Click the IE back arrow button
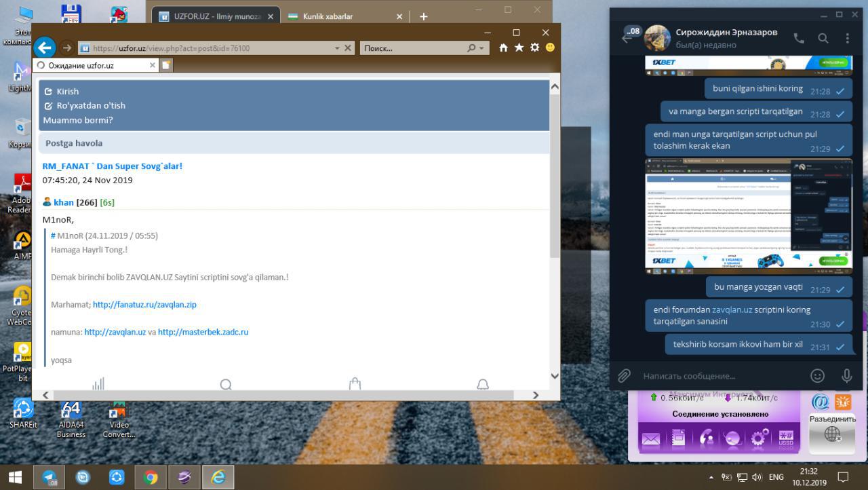 (45, 47)
